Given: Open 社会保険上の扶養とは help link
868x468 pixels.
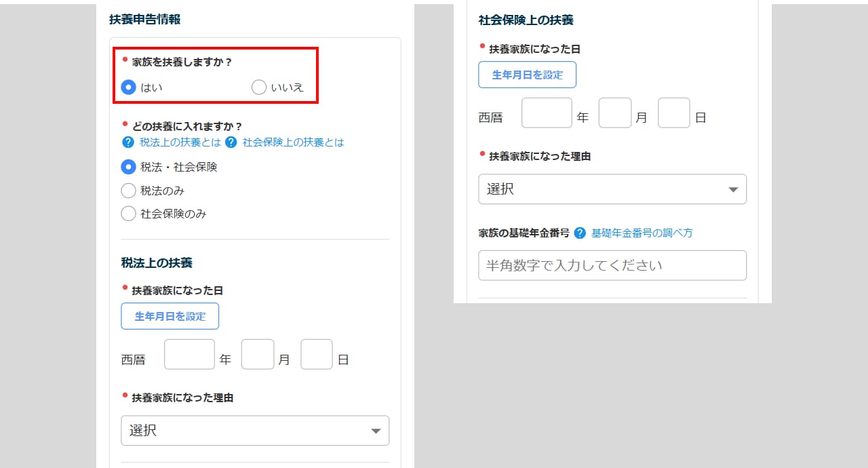Looking at the screenshot, I should coord(294,142).
